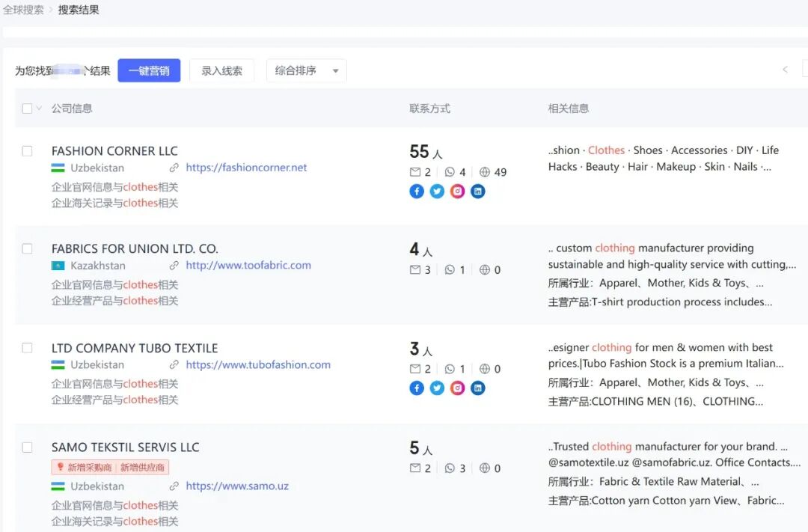Viewport: 808px width, 532px height.
Task: Click 搜索结果 breadcrumb item
Action: click(x=79, y=10)
